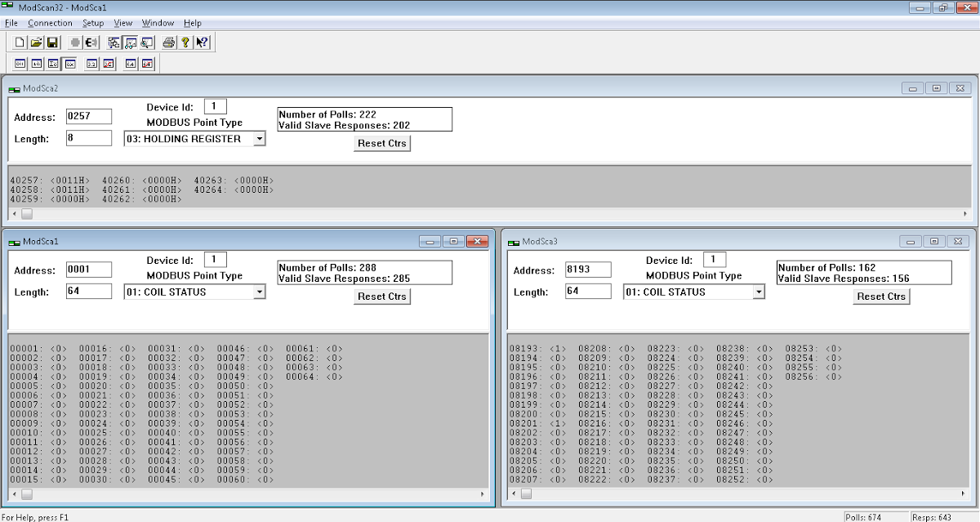The height and width of the screenshot is (522, 980).
Task: Open the Help menu
Action: tap(193, 23)
